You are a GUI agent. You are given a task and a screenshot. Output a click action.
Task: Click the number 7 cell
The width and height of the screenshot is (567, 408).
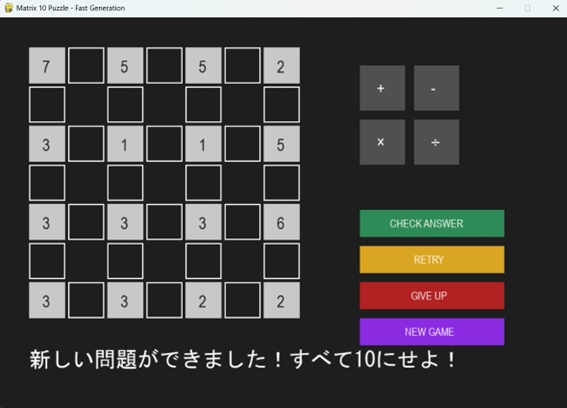click(x=47, y=65)
